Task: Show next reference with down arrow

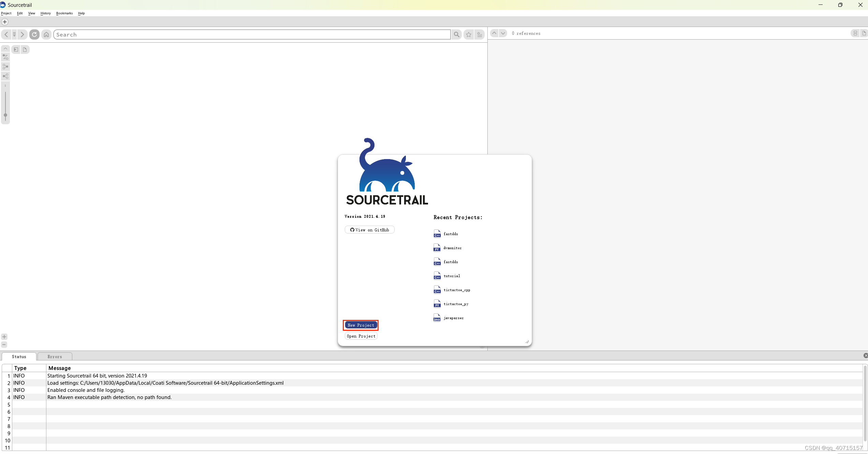Action: [x=503, y=33]
